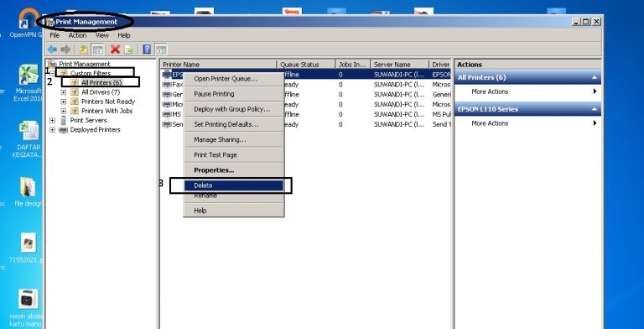Choose Open Printer Queue from context menu
The image size is (644, 329).
click(234, 79)
